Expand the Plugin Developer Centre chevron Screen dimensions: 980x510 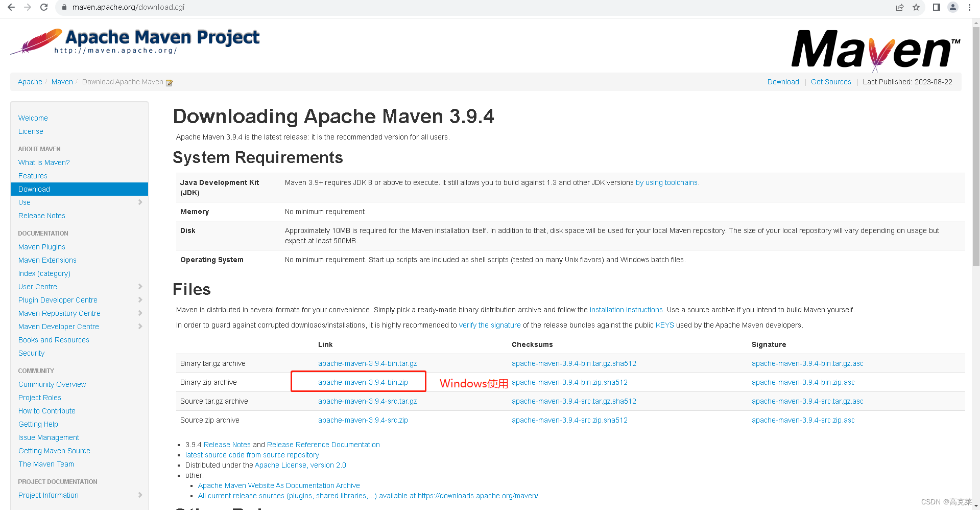[140, 300]
